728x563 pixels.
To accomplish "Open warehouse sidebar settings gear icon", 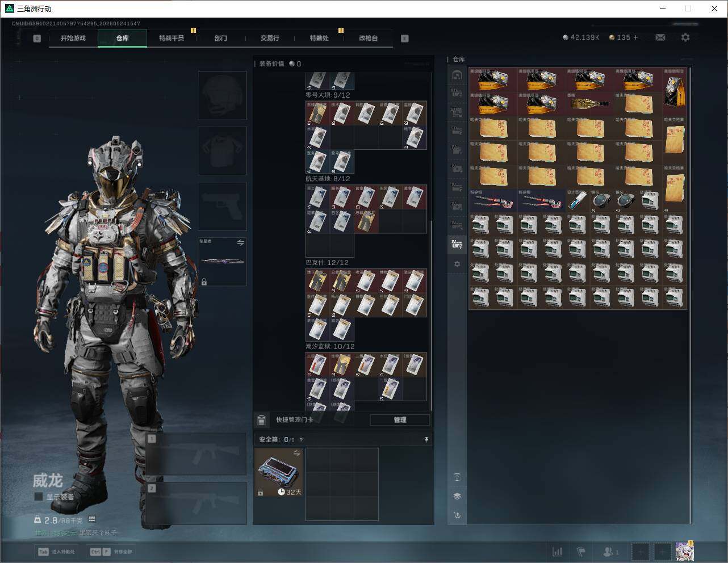I will point(457,264).
